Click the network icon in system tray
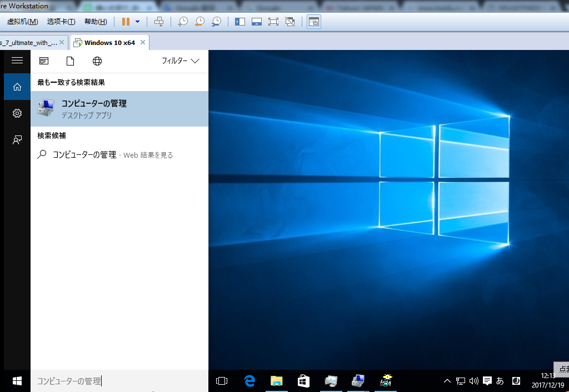This screenshot has height=392, width=569. point(461,381)
